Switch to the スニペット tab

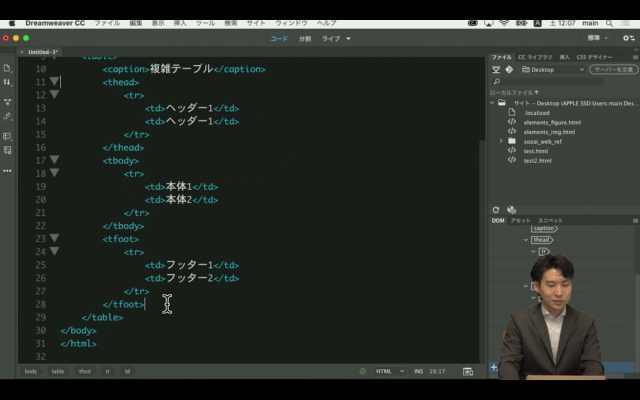(550, 220)
